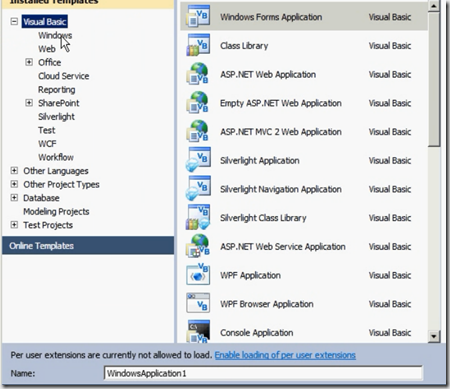Select the Visual Basic tree item
The height and width of the screenshot is (389, 450).
tap(45, 22)
